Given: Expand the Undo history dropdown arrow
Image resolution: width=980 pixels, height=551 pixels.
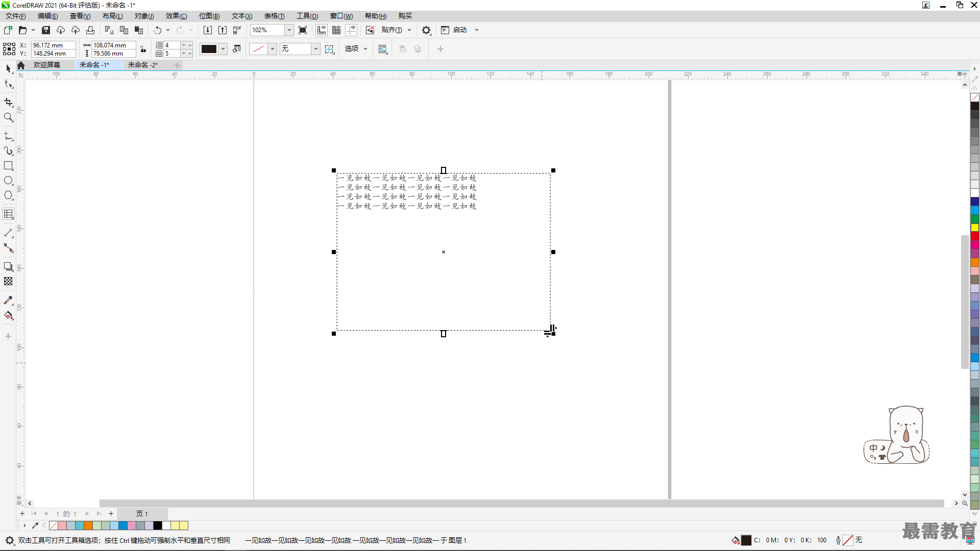Looking at the screenshot, I should click(168, 30).
